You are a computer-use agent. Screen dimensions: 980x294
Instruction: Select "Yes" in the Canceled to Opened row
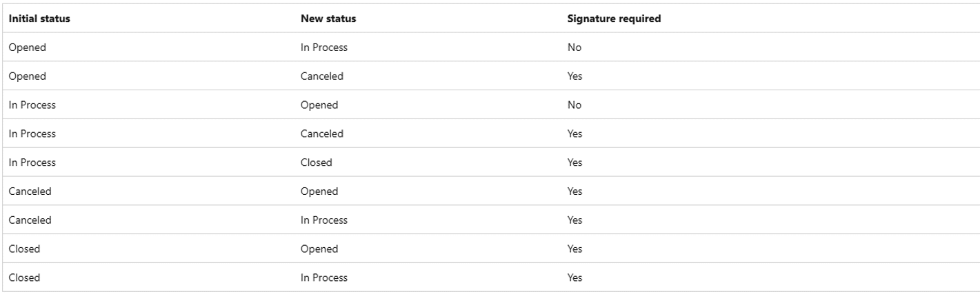(574, 191)
